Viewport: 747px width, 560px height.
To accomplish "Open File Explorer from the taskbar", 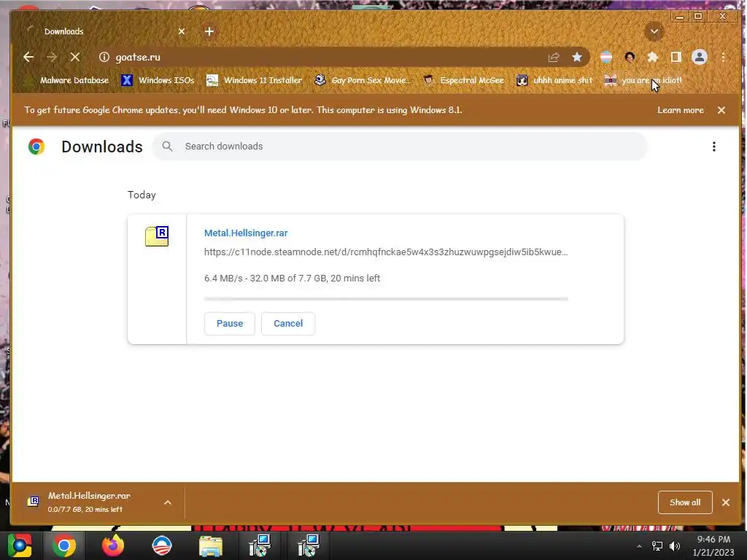I will coord(211,546).
